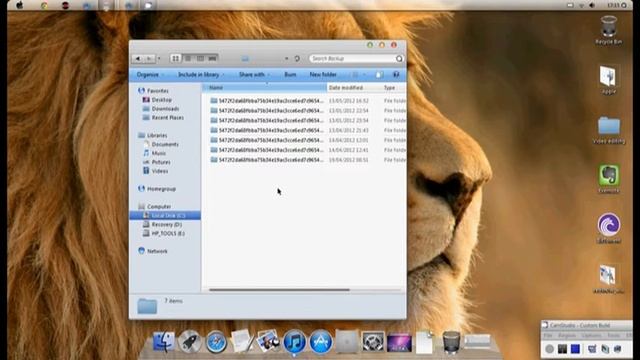This screenshot has width=640, height=360.
Task: Open the Share with menu
Action: 254,75
